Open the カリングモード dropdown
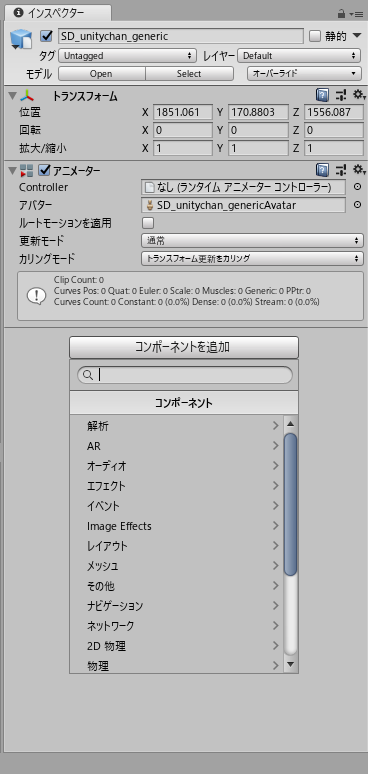368x774 pixels. point(252,259)
